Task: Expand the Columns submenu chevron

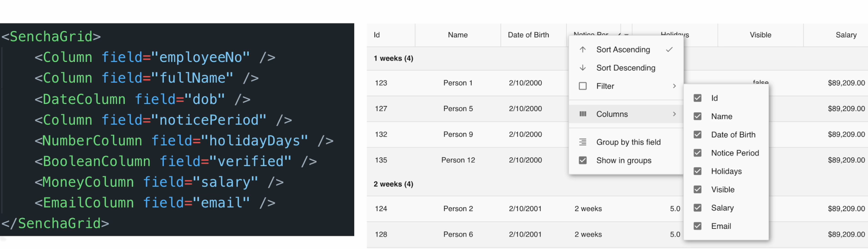Action: tap(674, 114)
